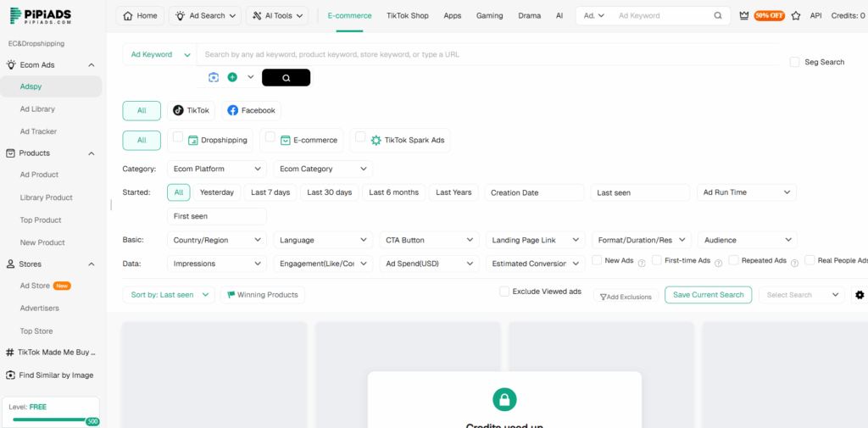
Task: Click the Creation Date field
Action: pyautogui.click(x=534, y=192)
